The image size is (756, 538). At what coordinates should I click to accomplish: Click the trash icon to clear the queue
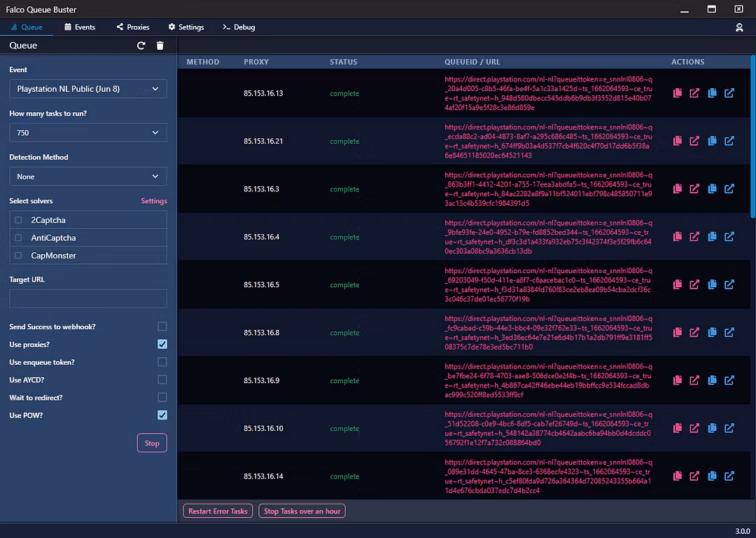[160, 46]
